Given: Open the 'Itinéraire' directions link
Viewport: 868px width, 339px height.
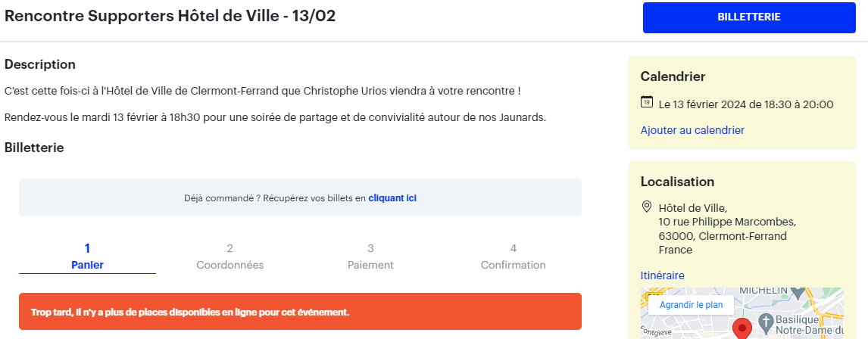Looking at the screenshot, I should [663, 275].
